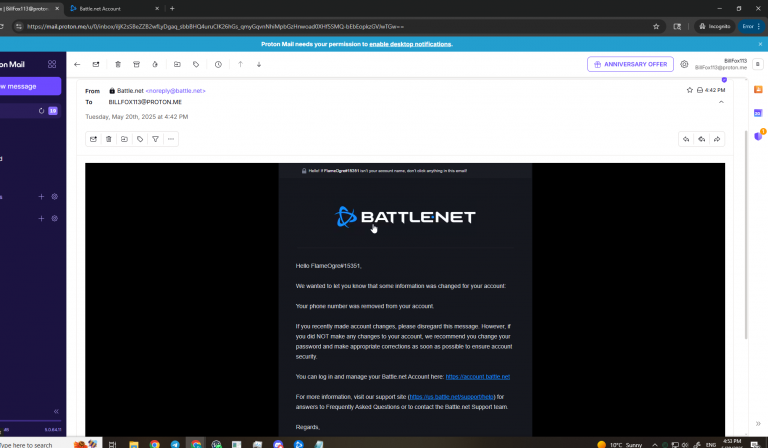Screen dimensions: 768x448
Task: Open the Calendar side panel icon
Action: pyautogui.click(x=758, y=113)
